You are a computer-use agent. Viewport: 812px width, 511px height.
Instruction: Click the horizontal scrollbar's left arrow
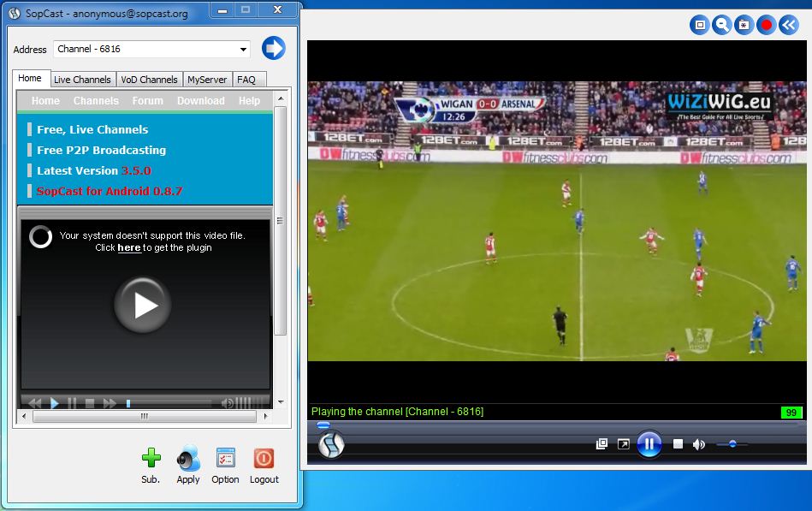24,416
